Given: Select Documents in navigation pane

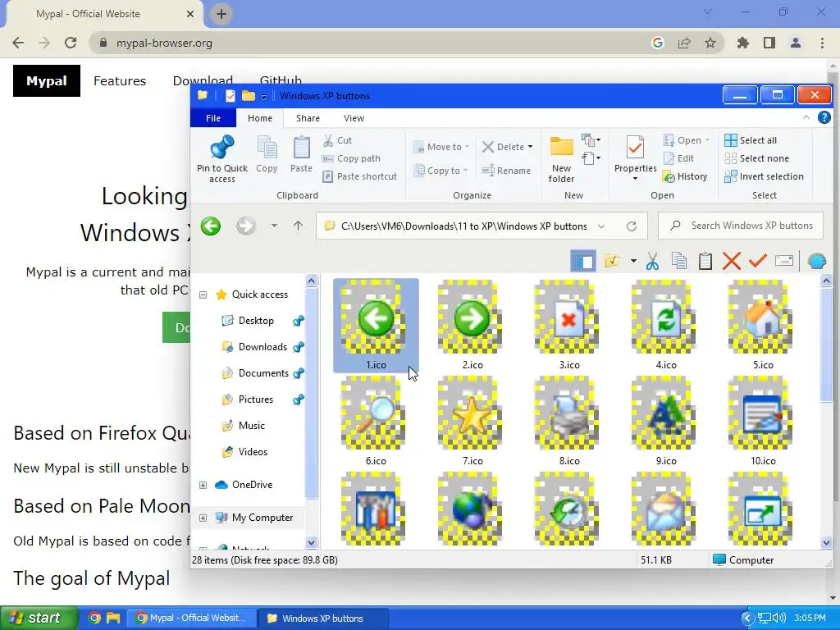Looking at the screenshot, I should click(263, 373).
